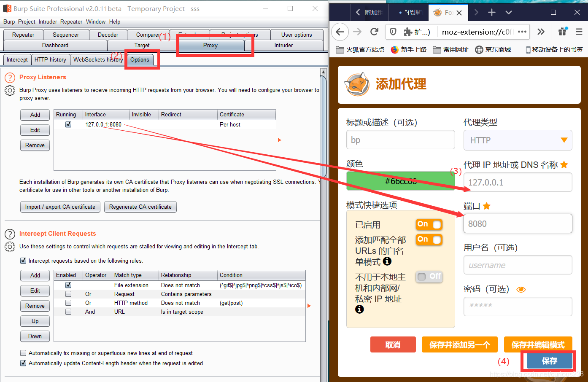Close the FoxyProxy tab
Image resolution: width=588 pixels, height=382 pixels.
[459, 13]
